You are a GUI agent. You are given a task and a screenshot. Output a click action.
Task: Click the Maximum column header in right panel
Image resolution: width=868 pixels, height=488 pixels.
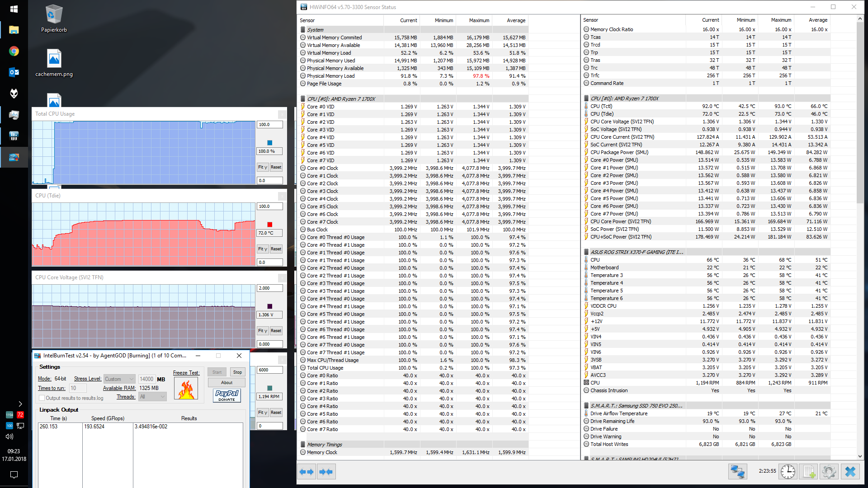pyautogui.click(x=781, y=20)
